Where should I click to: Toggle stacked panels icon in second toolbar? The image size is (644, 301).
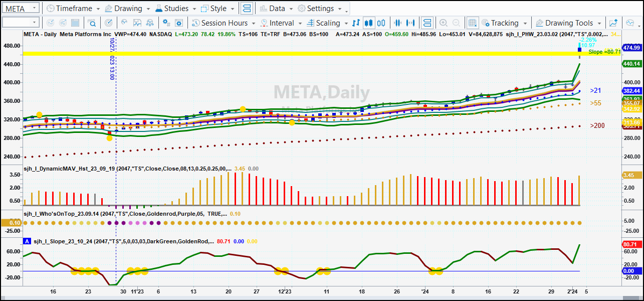[427, 23]
